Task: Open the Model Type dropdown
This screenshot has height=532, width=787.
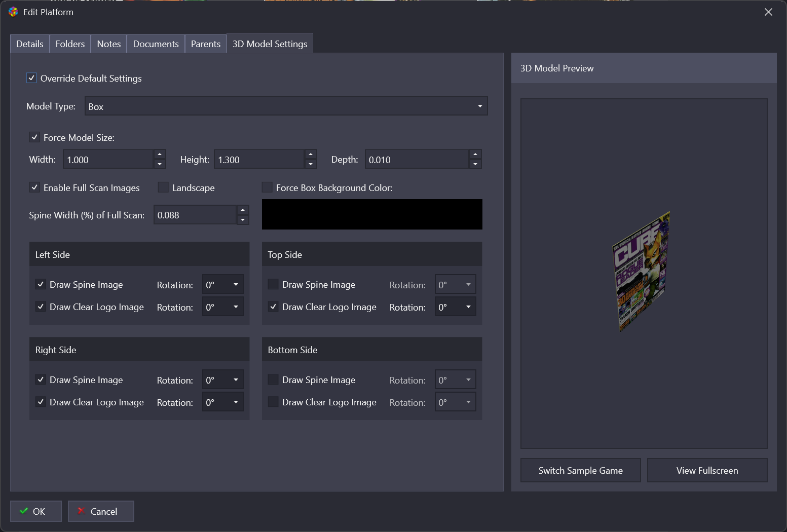Action: click(286, 106)
